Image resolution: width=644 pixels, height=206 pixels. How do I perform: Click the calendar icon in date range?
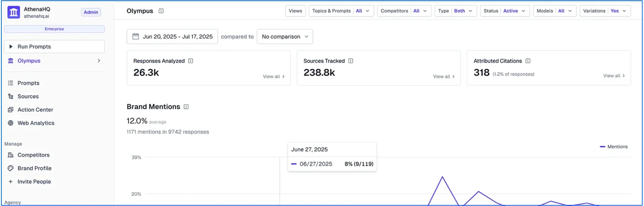(x=136, y=37)
